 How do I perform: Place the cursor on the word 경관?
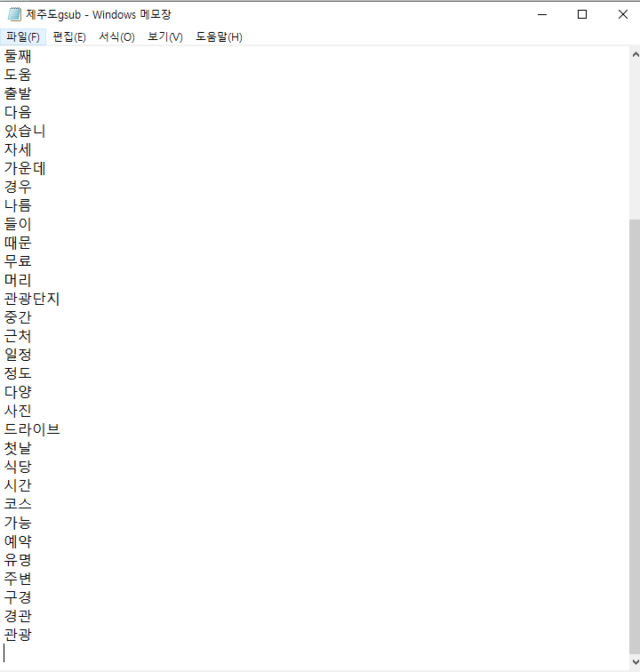coord(18,615)
